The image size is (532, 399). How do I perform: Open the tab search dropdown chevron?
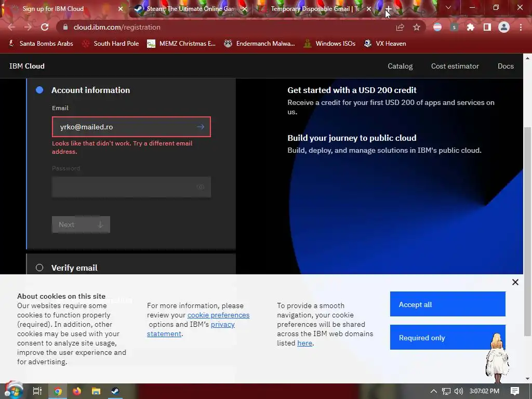448,7
